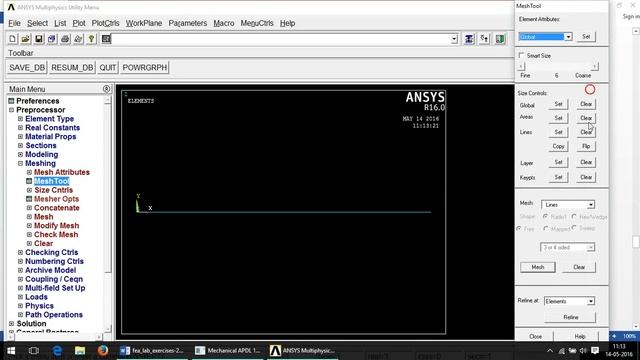
Task: Click the Image Capture printer icon
Action: pyautogui.click(x=65, y=39)
